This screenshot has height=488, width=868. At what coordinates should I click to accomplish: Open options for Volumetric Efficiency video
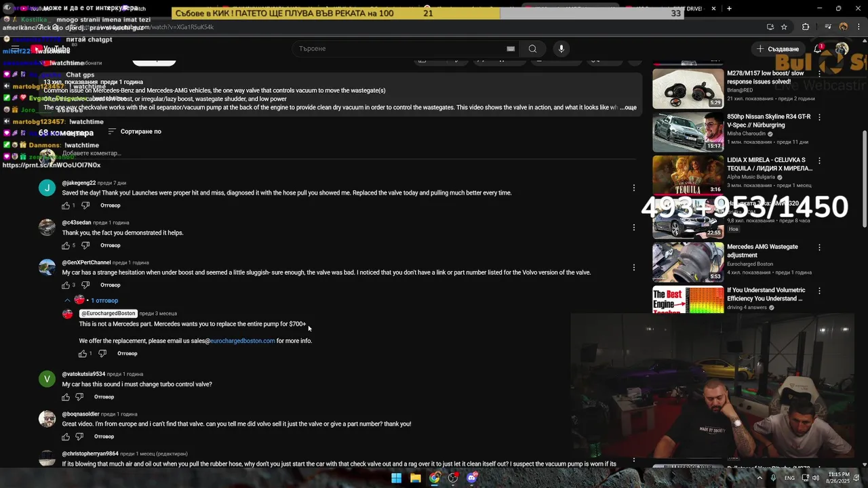click(819, 291)
